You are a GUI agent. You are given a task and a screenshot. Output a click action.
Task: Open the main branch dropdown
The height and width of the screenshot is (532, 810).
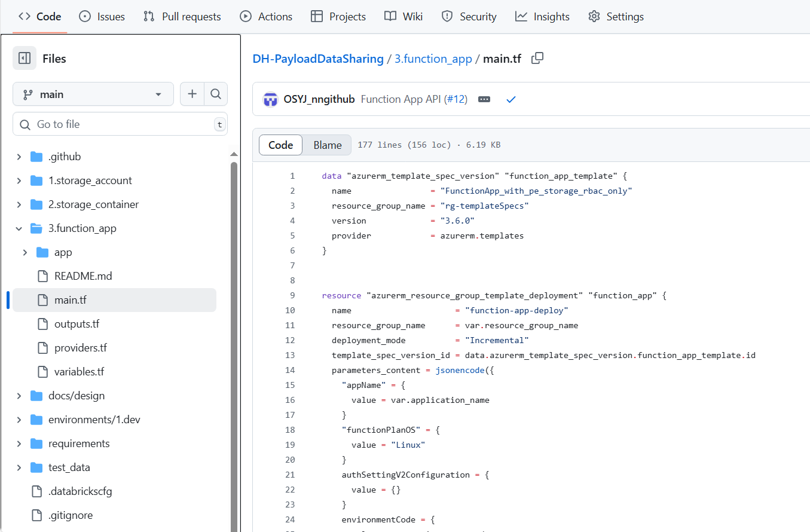click(93, 94)
